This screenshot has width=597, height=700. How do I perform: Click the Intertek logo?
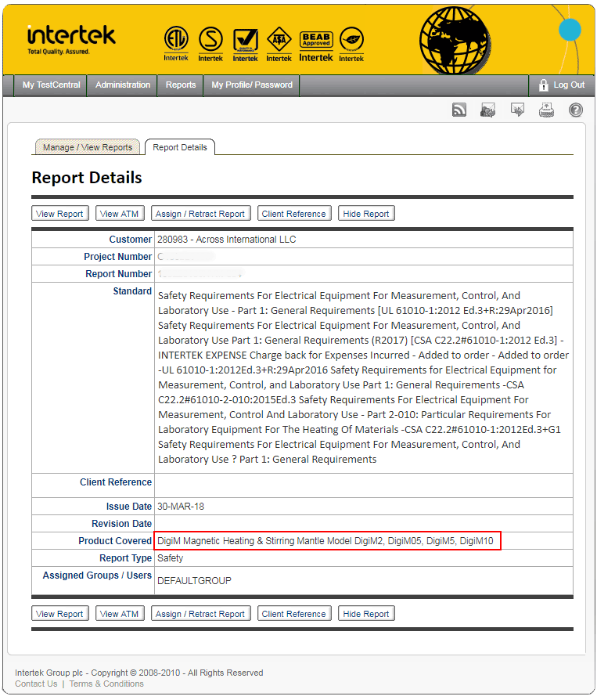coord(70,38)
